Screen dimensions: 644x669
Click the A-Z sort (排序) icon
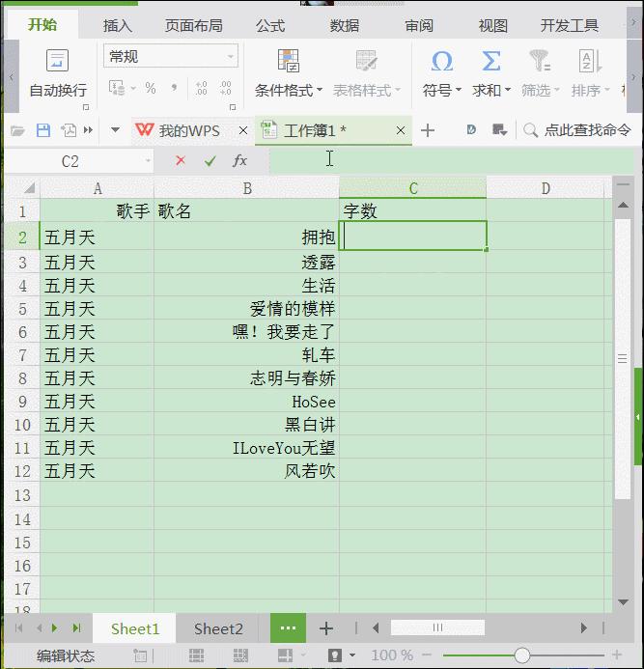(x=590, y=61)
